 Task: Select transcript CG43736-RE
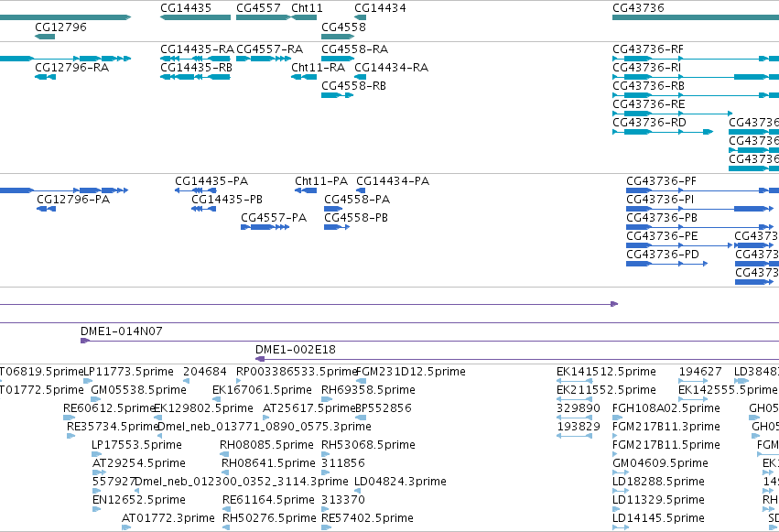coord(673,114)
